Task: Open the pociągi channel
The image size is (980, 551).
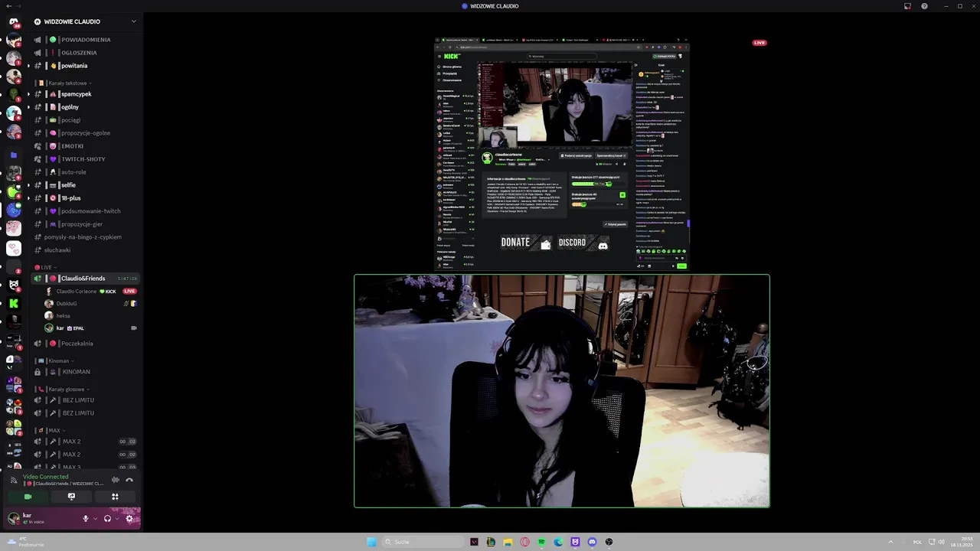Action: click(x=84, y=120)
